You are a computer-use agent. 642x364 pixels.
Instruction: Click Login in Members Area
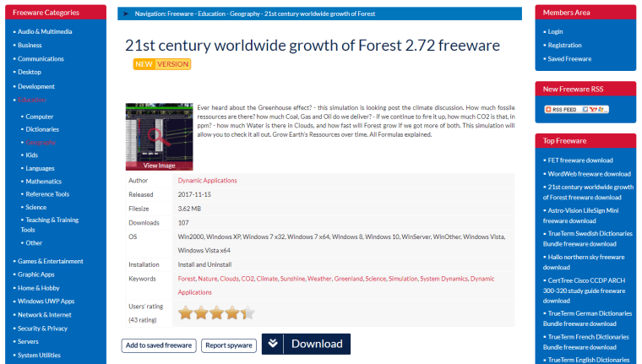555,31
